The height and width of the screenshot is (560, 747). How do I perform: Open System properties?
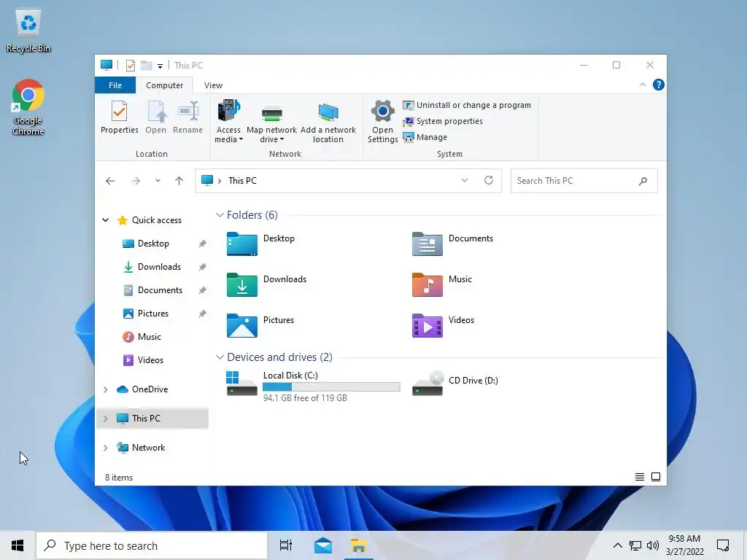[x=443, y=122]
